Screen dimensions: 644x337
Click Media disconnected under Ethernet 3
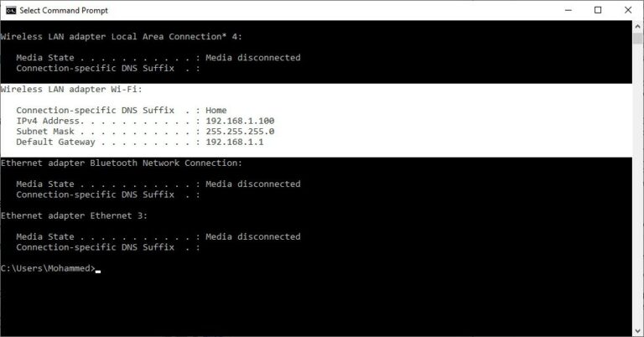click(x=253, y=236)
